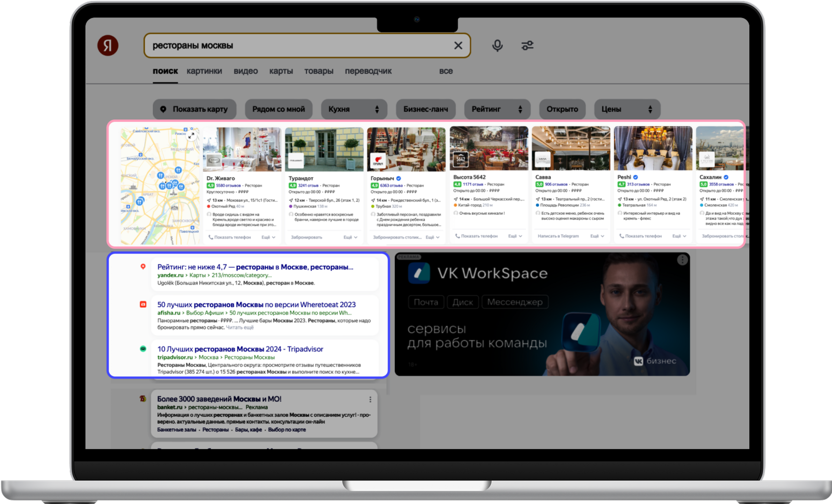Toggle the Бизнес-ланч filter
This screenshot has width=832, height=504.
pyautogui.click(x=426, y=109)
